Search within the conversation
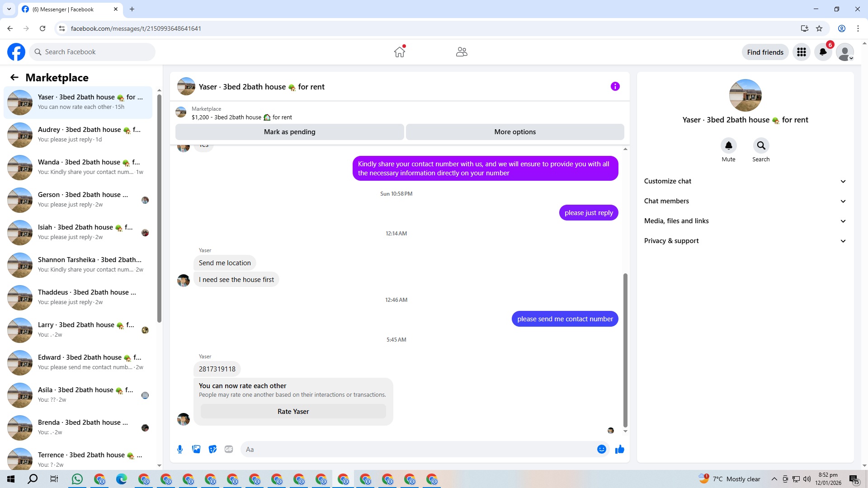This screenshot has height=488, width=868. [x=761, y=146]
